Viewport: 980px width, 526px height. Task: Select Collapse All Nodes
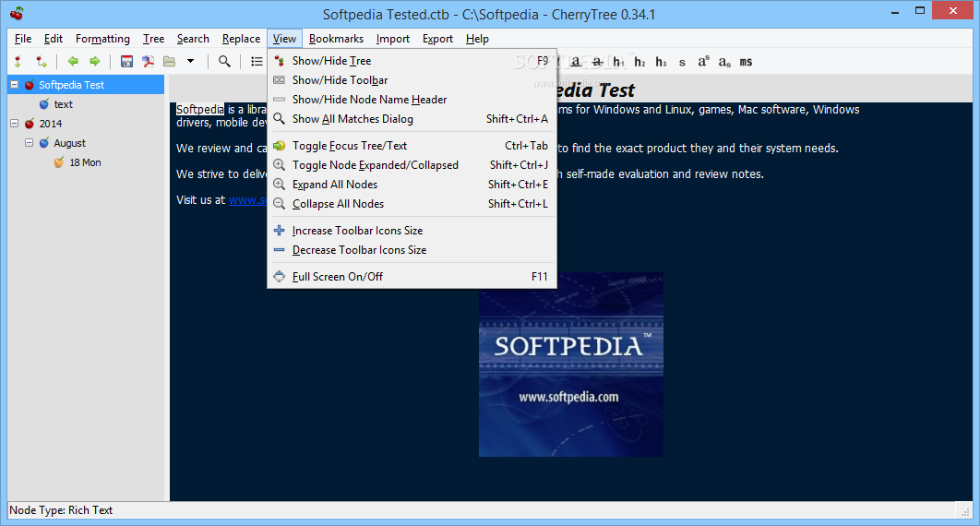pyautogui.click(x=412, y=204)
